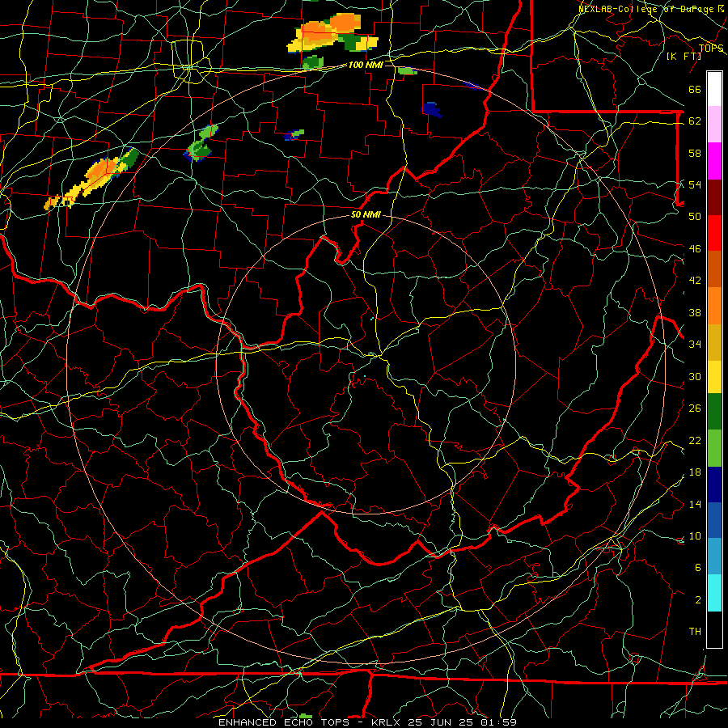Click the medium blue legend swatch
The image size is (728, 728).
(x=714, y=520)
